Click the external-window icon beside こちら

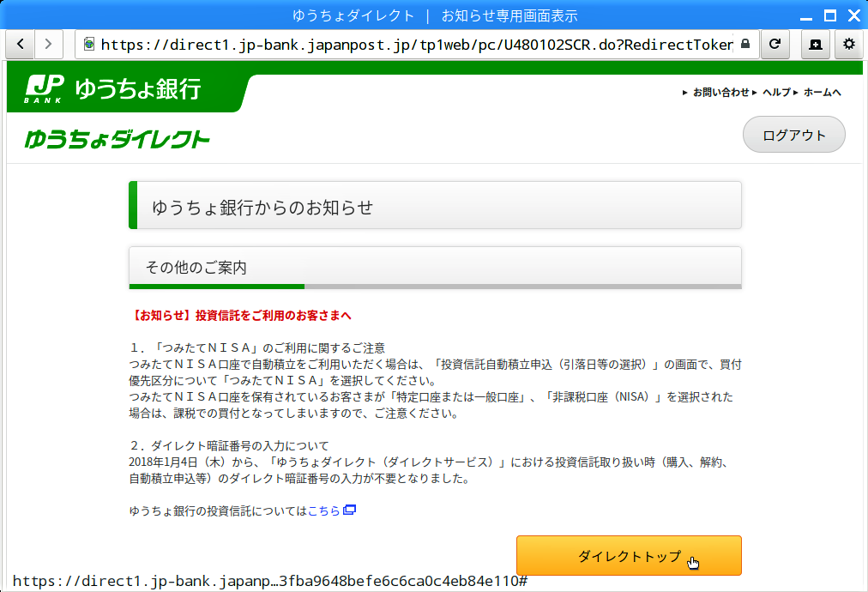tap(349, 510)
